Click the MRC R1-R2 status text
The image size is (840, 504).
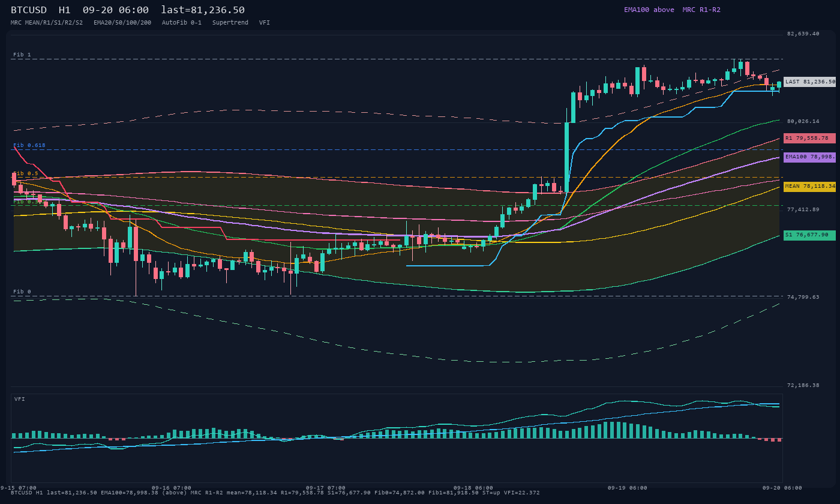[701, 10]
